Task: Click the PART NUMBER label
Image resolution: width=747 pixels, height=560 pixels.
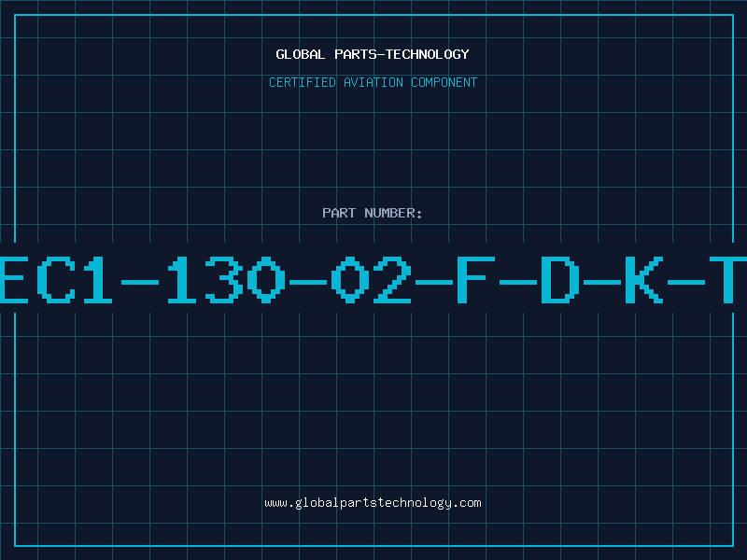Action: coord(373,213)
